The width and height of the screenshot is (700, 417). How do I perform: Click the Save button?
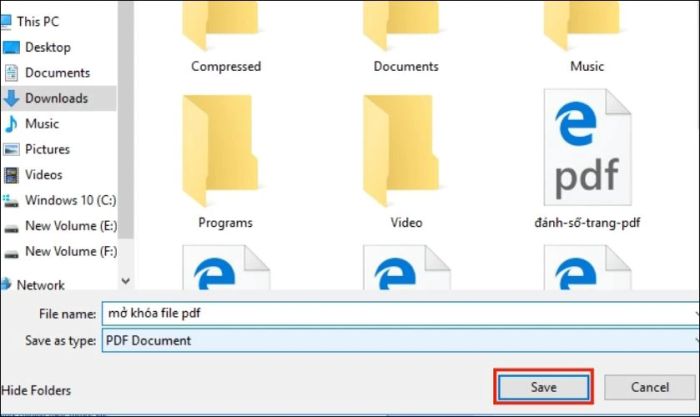click(x=543, y=387)
